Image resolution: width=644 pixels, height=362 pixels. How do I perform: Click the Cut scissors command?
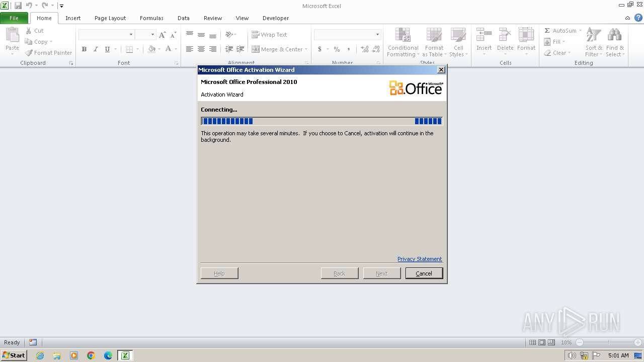[35, 31]
